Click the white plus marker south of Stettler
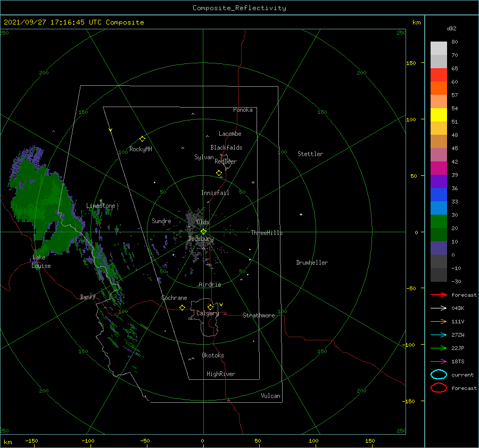Viewport: 479px width, 448px height. [x=301, y=214]
